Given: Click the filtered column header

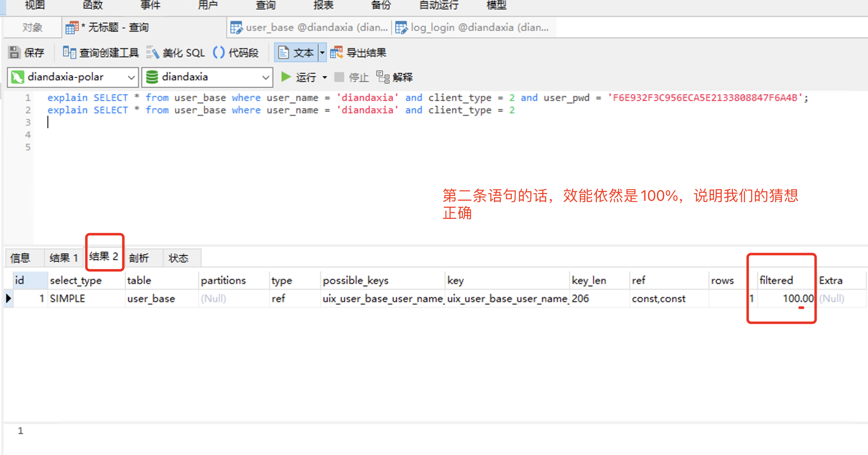Looking at the screenshot, I should (x=776, y=281).
